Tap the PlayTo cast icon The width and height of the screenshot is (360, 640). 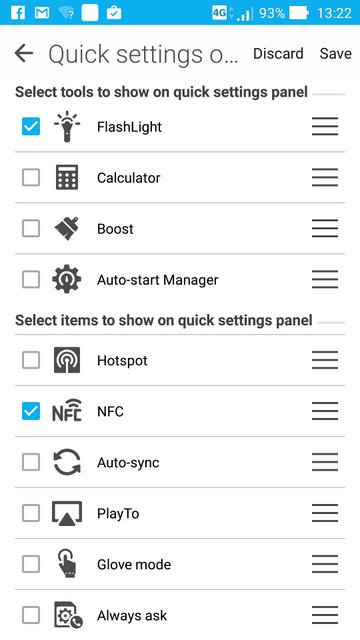click(67, 513)
